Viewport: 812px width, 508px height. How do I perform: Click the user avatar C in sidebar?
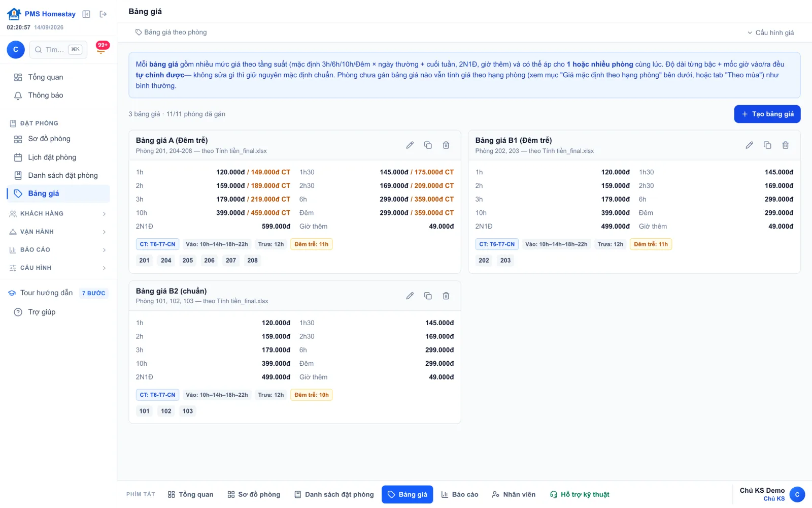pyautogui.click(x=16, y=50)
